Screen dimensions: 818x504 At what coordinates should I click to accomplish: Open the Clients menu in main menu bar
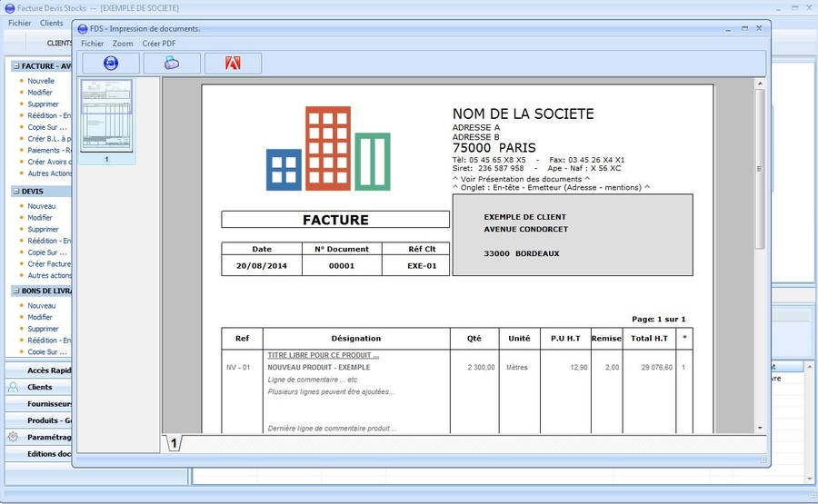pos(52,23)
